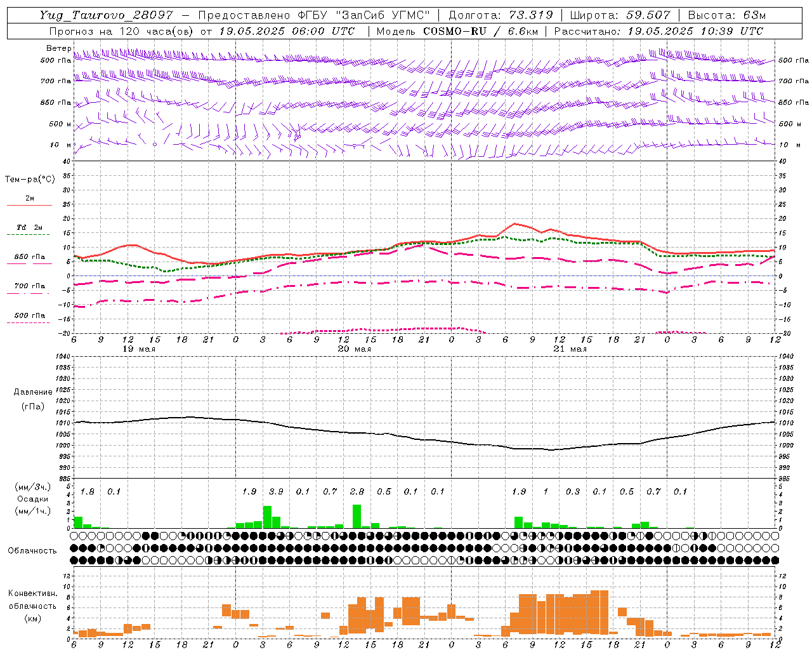Click the forecast start time 19.05.2025 06:00 UTC

tap(287, 31)
